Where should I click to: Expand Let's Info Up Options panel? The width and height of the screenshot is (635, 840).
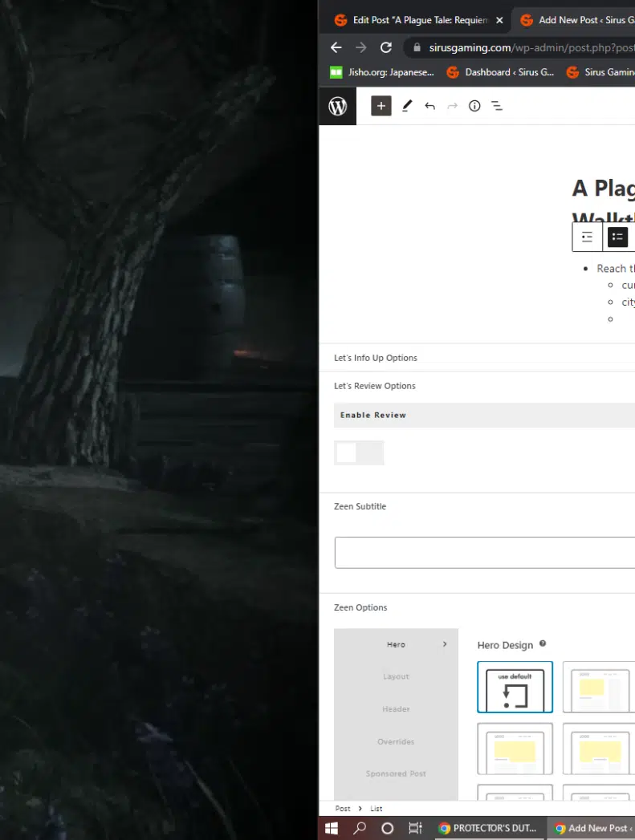click(x=375, y=358)
